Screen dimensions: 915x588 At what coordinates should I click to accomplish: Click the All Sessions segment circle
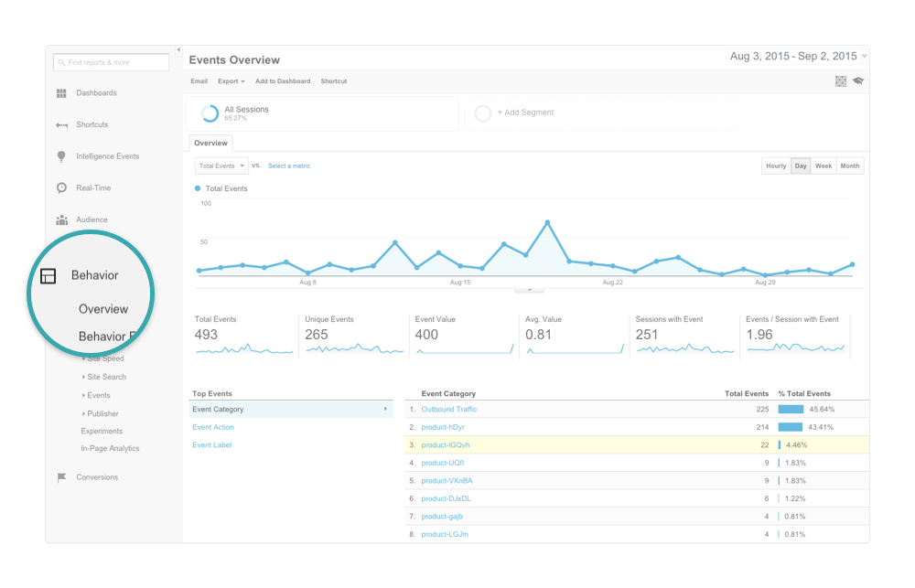(x=210, y=113)
